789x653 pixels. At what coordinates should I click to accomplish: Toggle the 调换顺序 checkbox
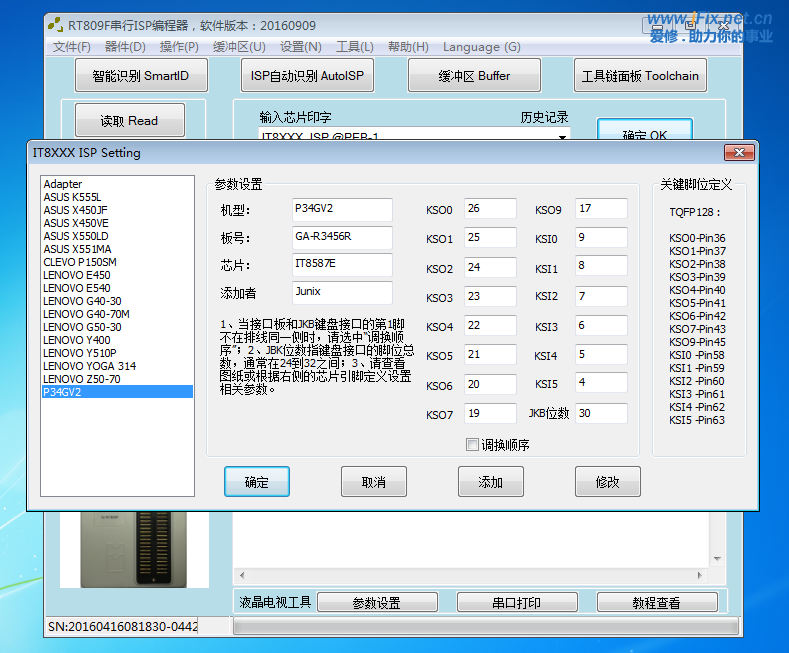click(473, 445)
